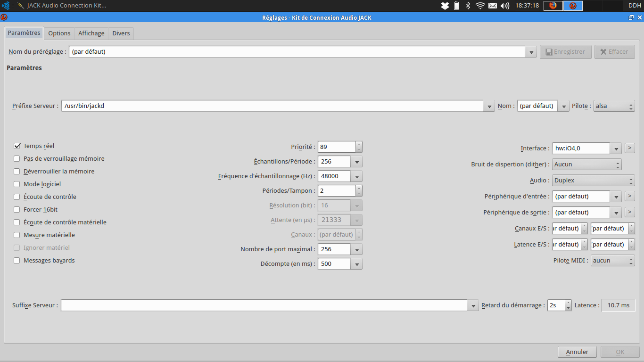This screenshot has height=362, width=644.
Task: Select the highlighted JACK window button in the panel
Action: [573, 6]
